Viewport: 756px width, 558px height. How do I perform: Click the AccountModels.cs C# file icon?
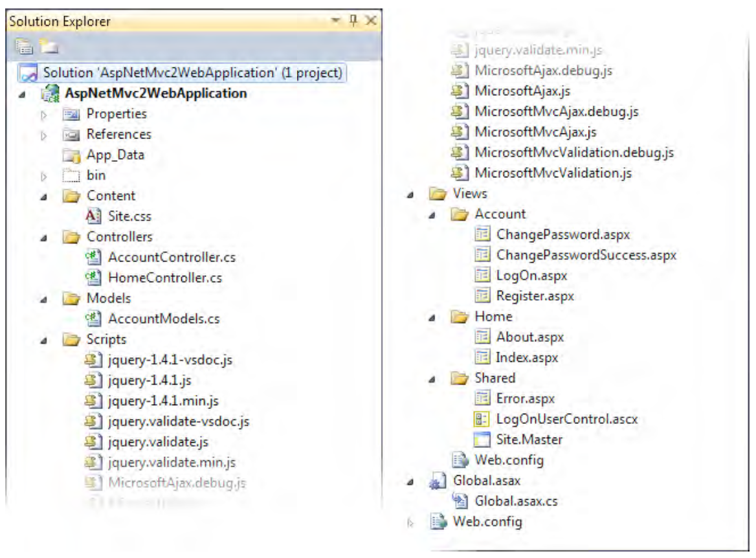click(93, 318)
